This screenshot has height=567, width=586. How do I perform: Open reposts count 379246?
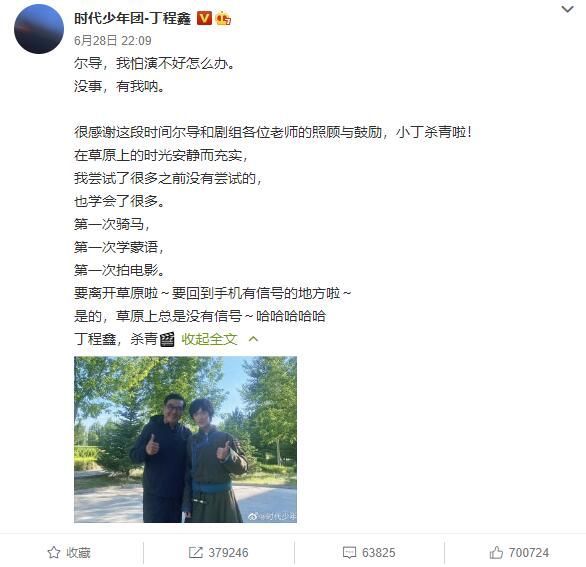point(228,552)
